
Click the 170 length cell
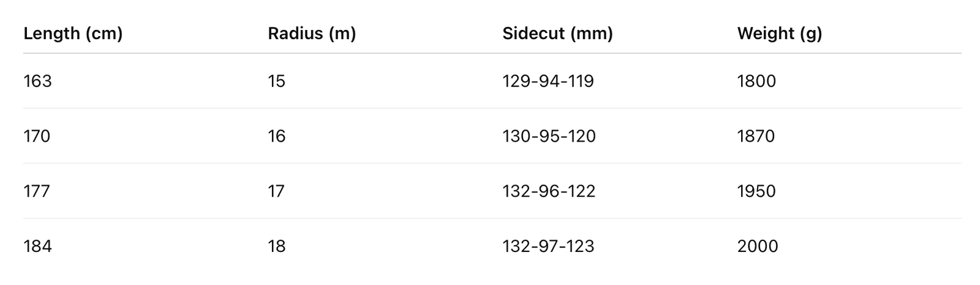pyautogui.click(x=37, y=136)
